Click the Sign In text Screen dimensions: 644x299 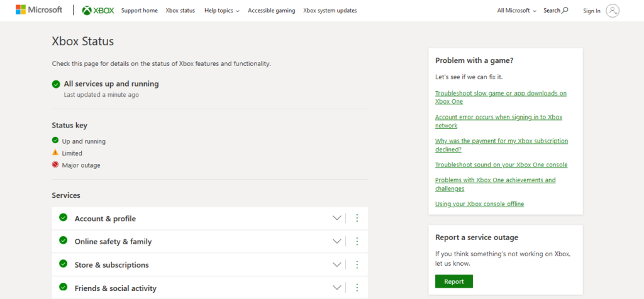(591, 11)
